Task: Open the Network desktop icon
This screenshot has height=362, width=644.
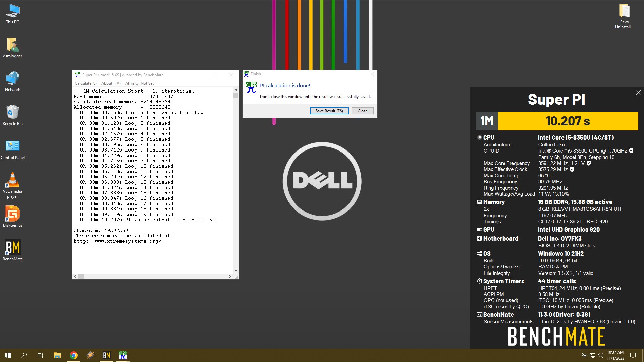Action: 13,82
